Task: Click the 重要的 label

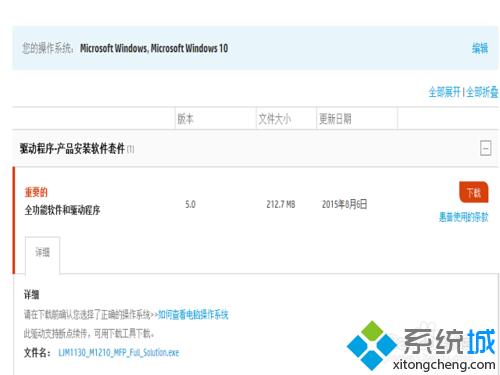Action: (x=36, y=192)
